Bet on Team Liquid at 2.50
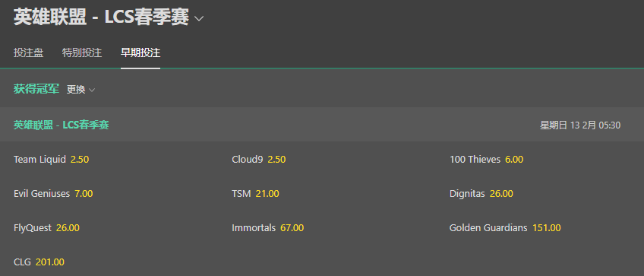 [x=52, y=160]
